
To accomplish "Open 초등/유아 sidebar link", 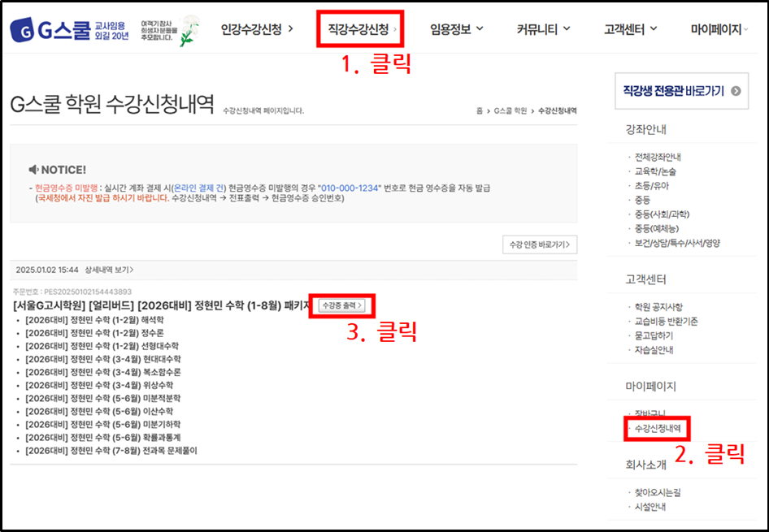I will [652, 186].
